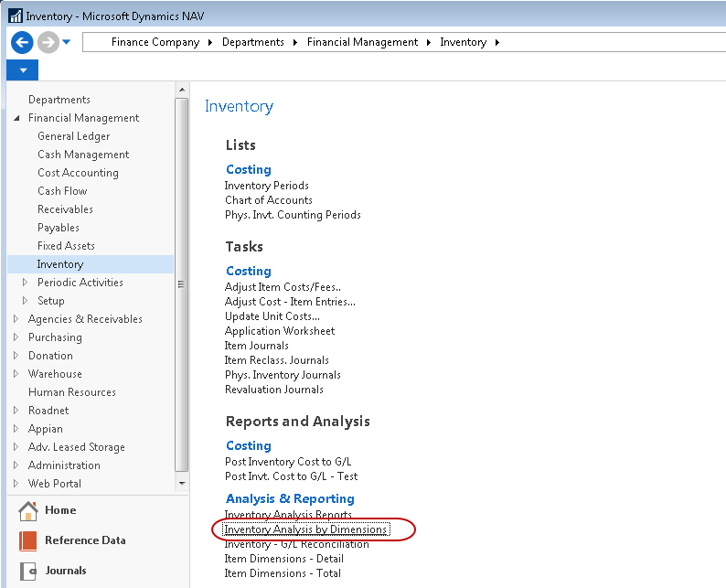This screenshot has height=588, width=726.
Task: Click the Dynamics NAV title bar icon
Action: (15, 16)
